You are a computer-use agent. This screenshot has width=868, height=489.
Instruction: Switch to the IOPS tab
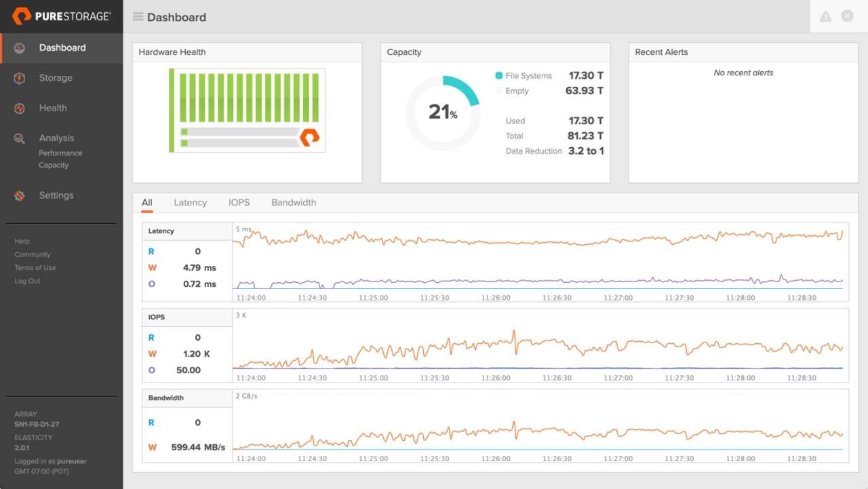[239, 202]
